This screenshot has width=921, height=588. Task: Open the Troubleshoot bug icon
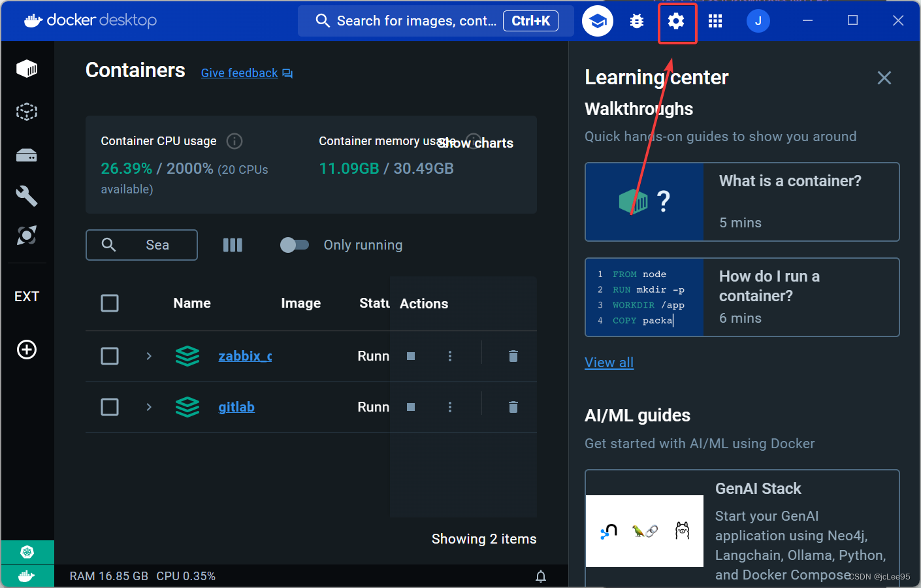point(637,21)
